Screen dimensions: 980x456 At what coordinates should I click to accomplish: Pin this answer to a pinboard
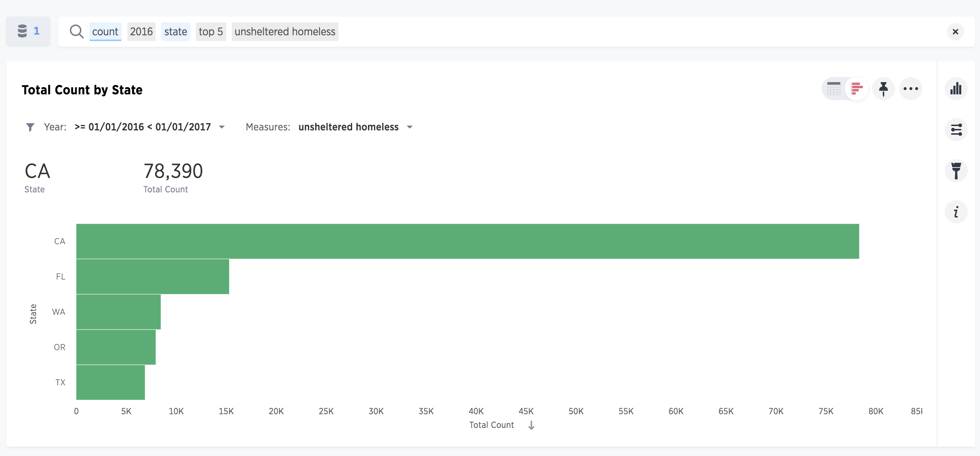click(884, 89)
